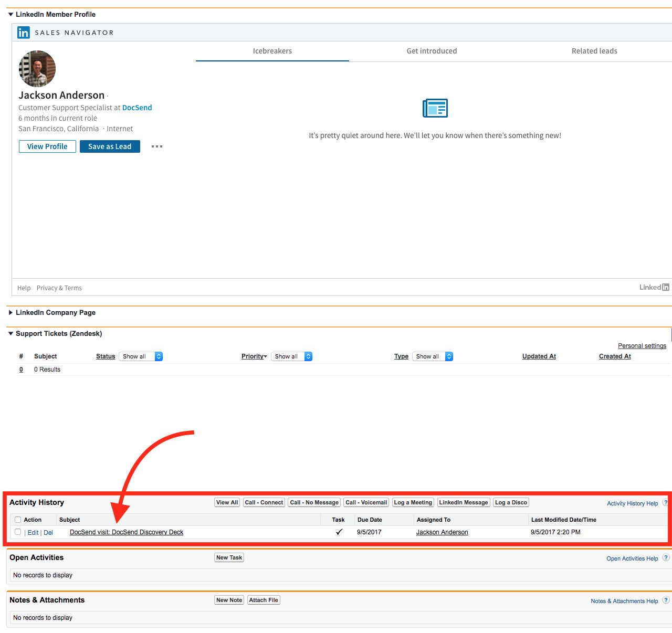Click the Save as Lead button
The image size is (672, 633).
tap(110, 146)
